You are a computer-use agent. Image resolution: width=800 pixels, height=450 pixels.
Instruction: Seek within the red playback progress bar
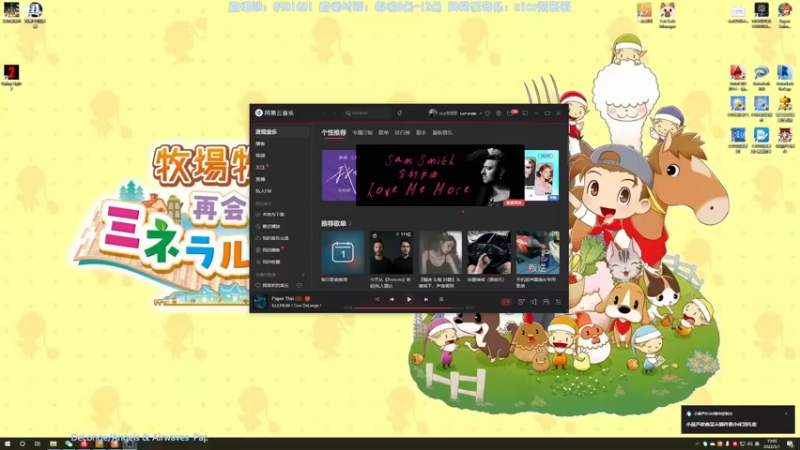409,308
